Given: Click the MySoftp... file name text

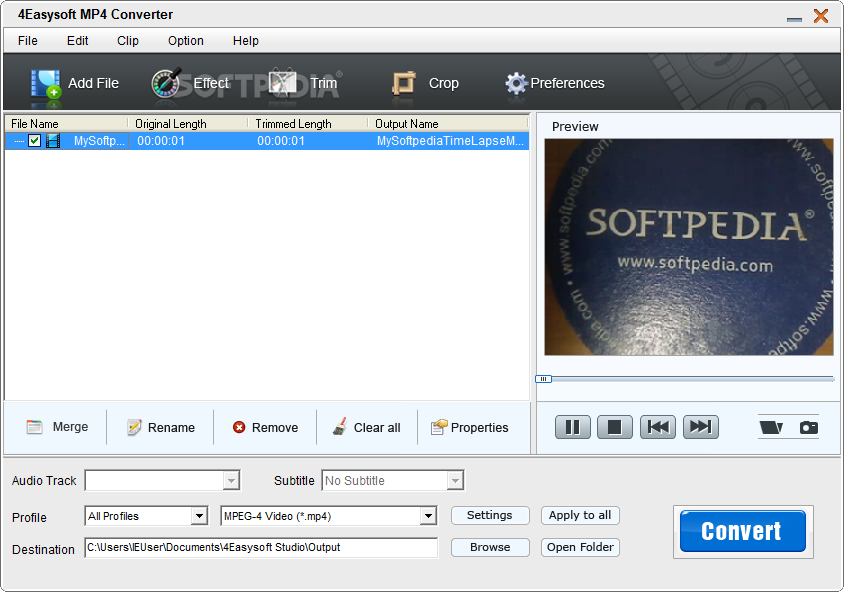Looking at the screenshot, I should click(x=100, y=141).
